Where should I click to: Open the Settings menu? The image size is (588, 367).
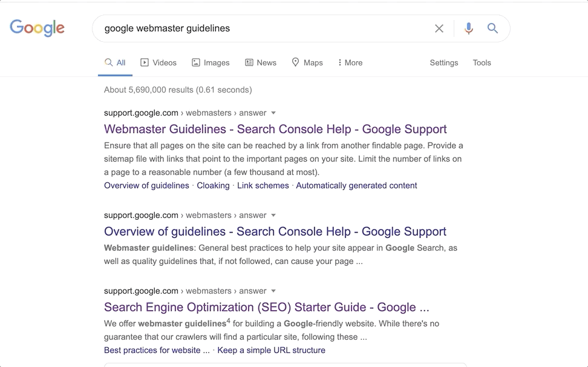coord(444,62)
